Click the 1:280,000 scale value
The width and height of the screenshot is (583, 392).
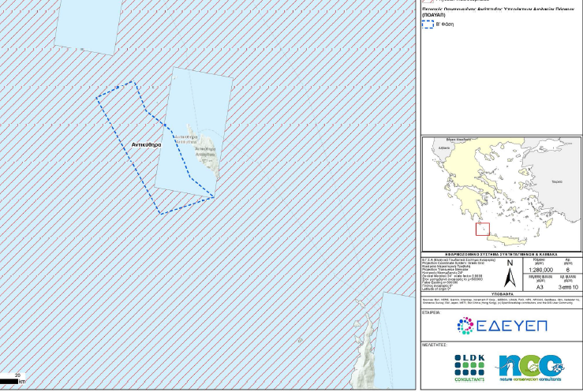[541, 269]
